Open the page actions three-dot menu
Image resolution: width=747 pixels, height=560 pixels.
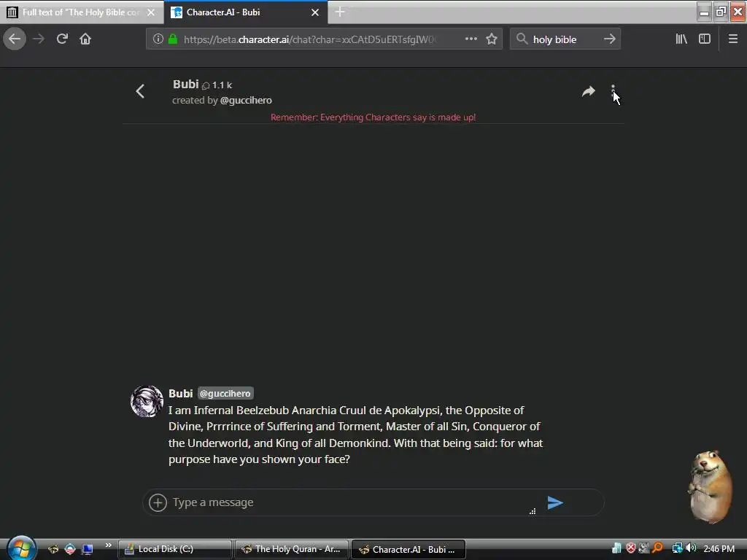471,39
